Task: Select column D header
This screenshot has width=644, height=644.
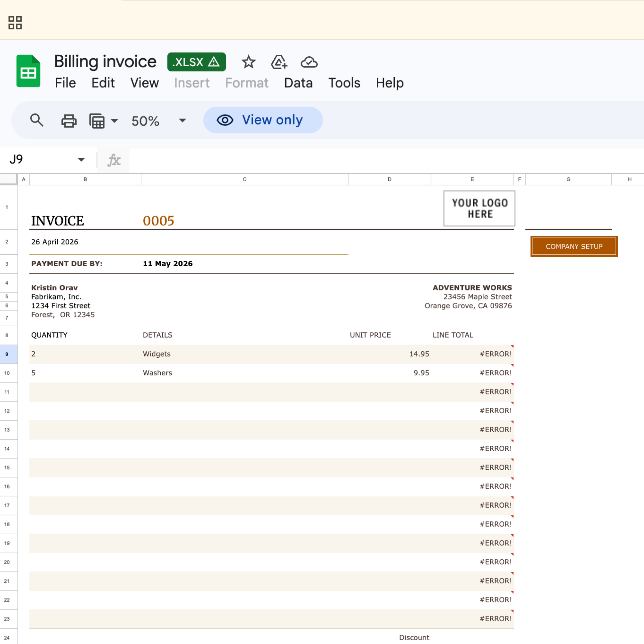Action: pyautogui.click(x=389, y=179)
